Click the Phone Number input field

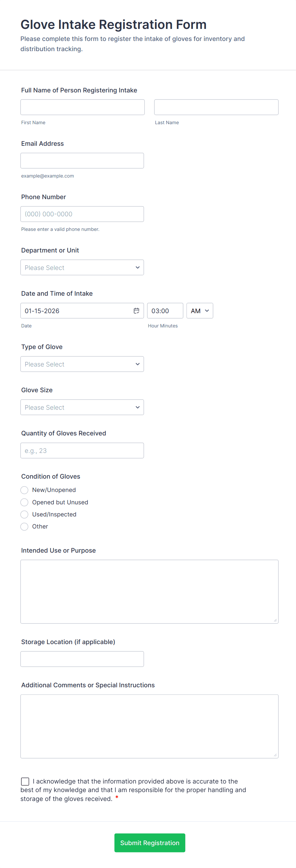click(x=82, y=214)
